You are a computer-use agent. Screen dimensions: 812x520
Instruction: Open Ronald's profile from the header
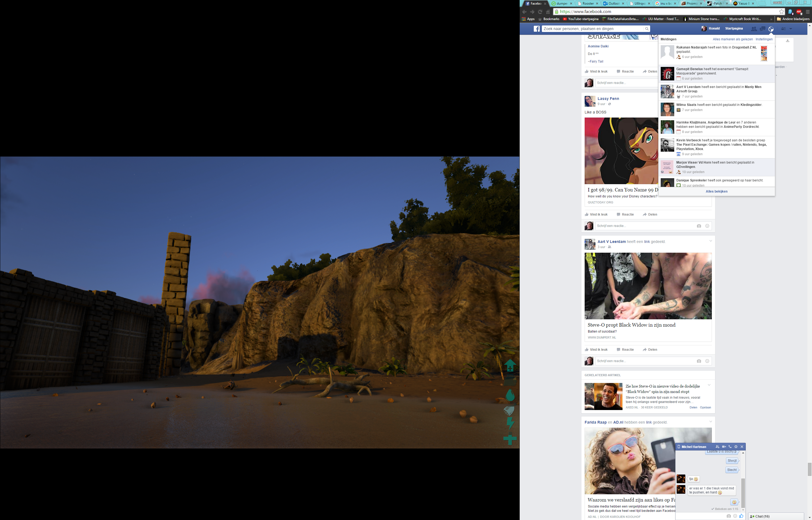[x=710, y=28]
